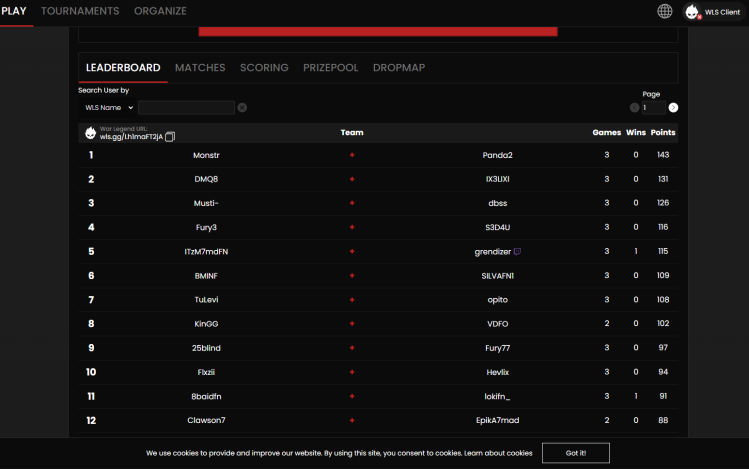
Task: Focus the search user input field
Action: [186, 107]
